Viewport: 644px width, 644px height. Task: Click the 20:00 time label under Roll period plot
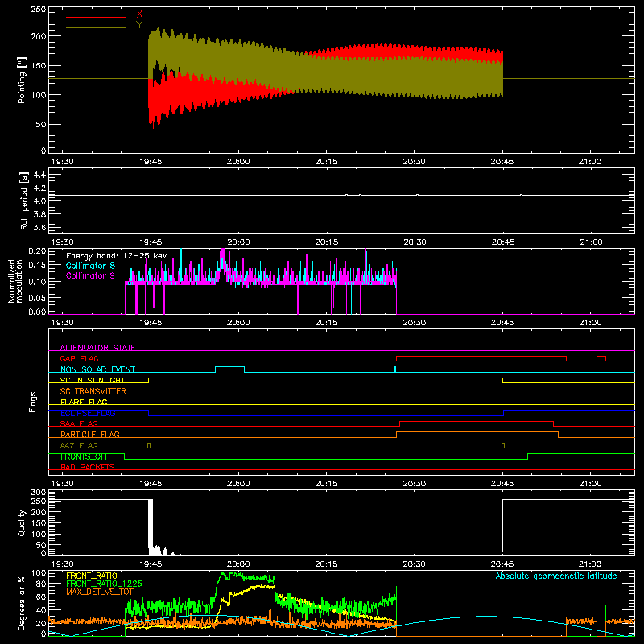[x=238, y=242]
